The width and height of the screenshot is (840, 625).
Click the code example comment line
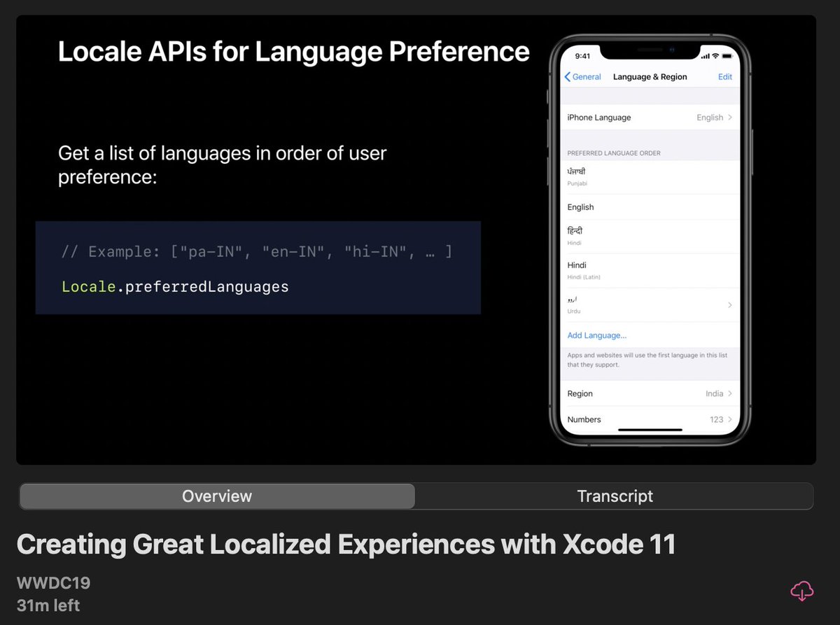[257, 251]
